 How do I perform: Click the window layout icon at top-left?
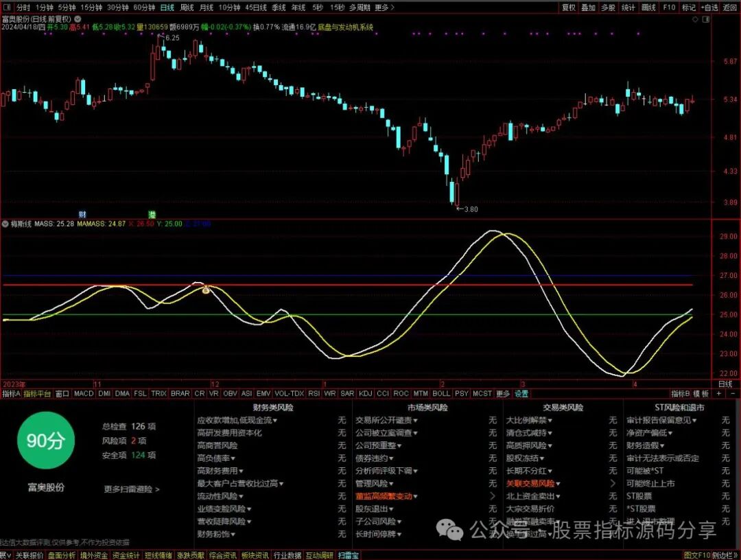7,7
